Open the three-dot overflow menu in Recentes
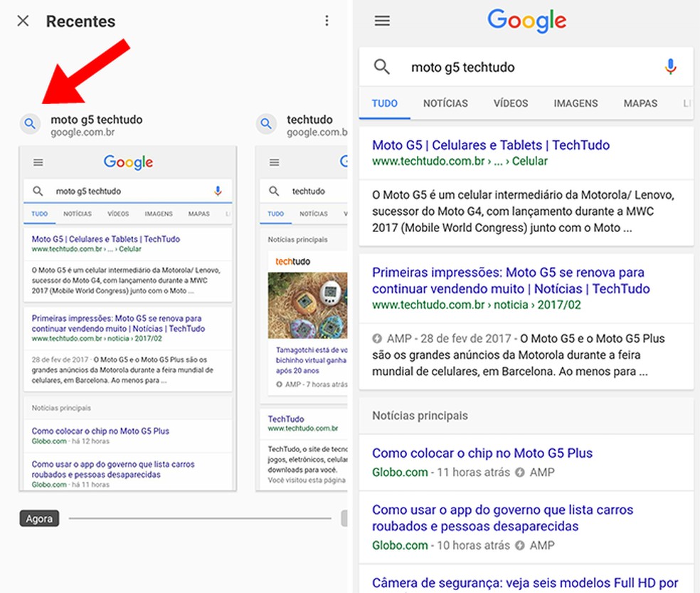This screenshot has height=593, width=700. pyautogui.click(x=327, y=21)
